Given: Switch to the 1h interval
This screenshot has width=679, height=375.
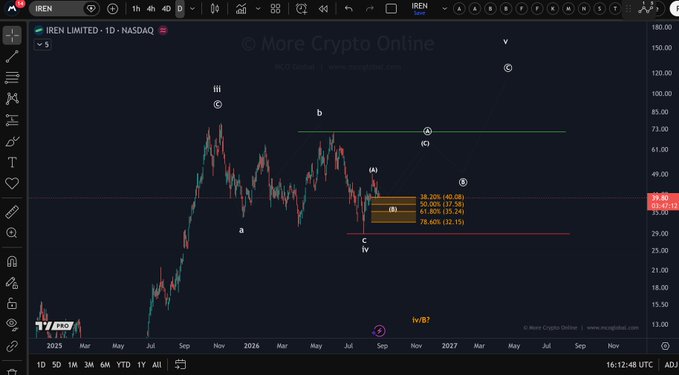Looking at the screenshot, I should pyautogui.click(x=136, y=9).
